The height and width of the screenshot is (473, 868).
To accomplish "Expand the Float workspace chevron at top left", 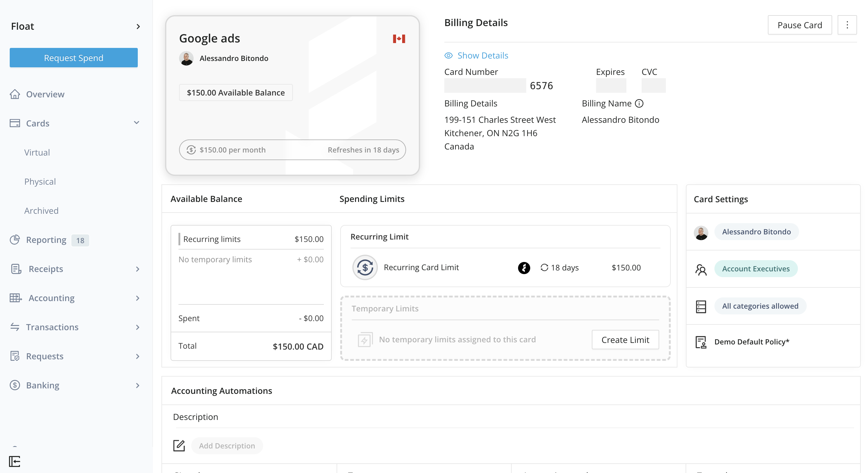I will (x=138, y=26).
